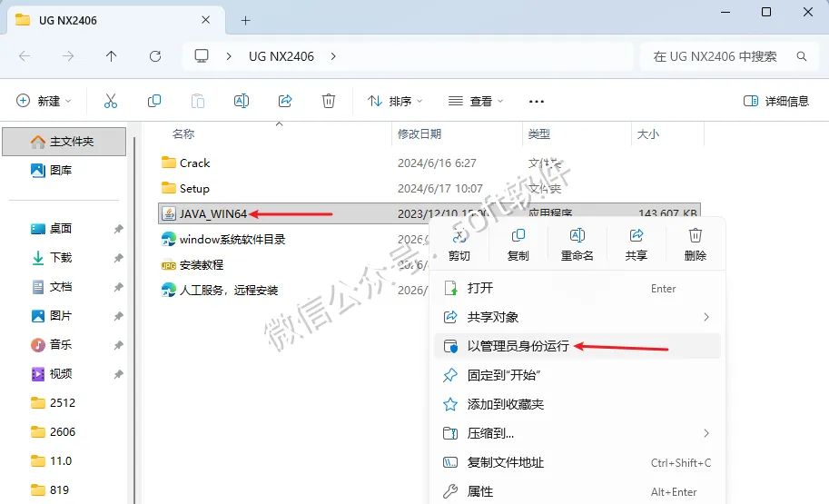This screenshot has width=829, height=504.
Task: Add a new tab with plus button
Action: [x=245, y=20]
